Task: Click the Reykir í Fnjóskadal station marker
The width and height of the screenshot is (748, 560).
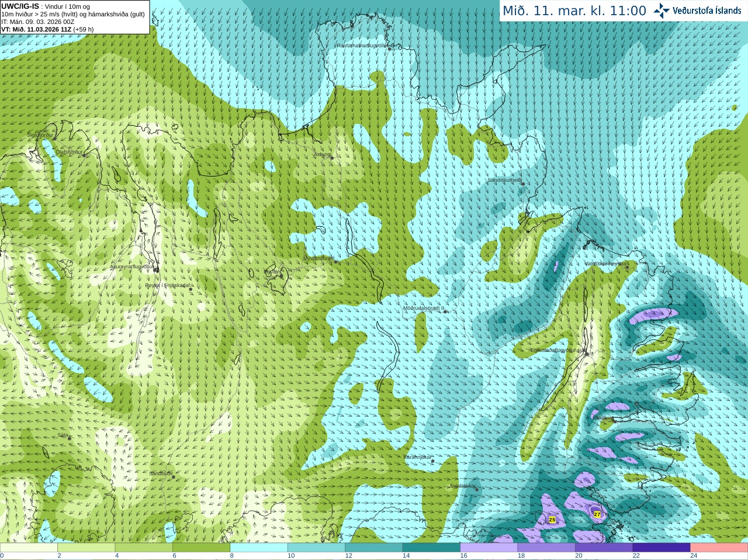Action: coord(191,289)
